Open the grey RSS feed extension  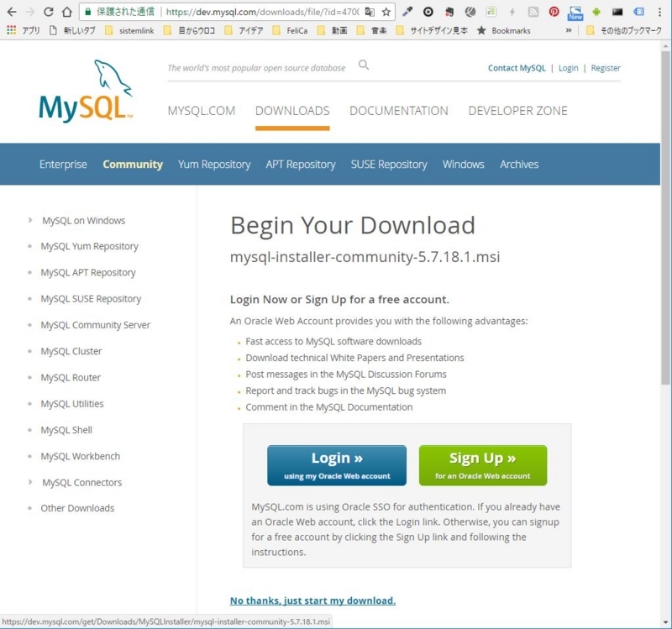click(533, 12)
